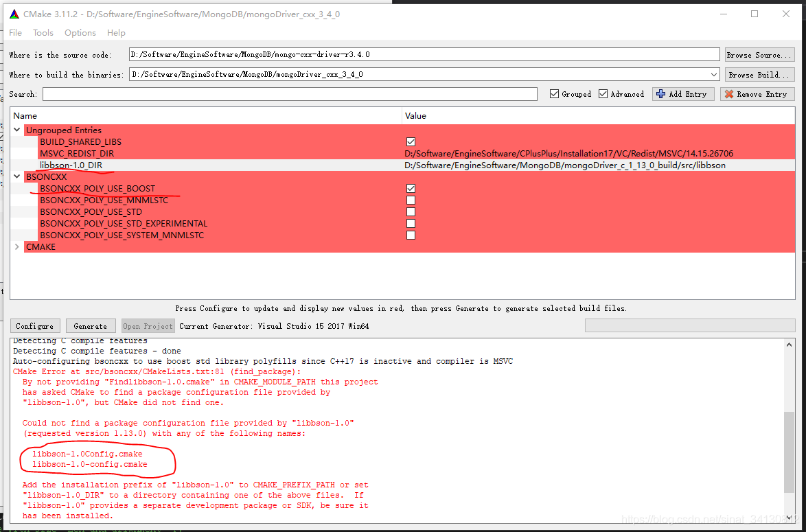This screenshot has height=532, width=806.
Task: Click the plus icon on Add Entry
Action: click(x=661, y=94)
